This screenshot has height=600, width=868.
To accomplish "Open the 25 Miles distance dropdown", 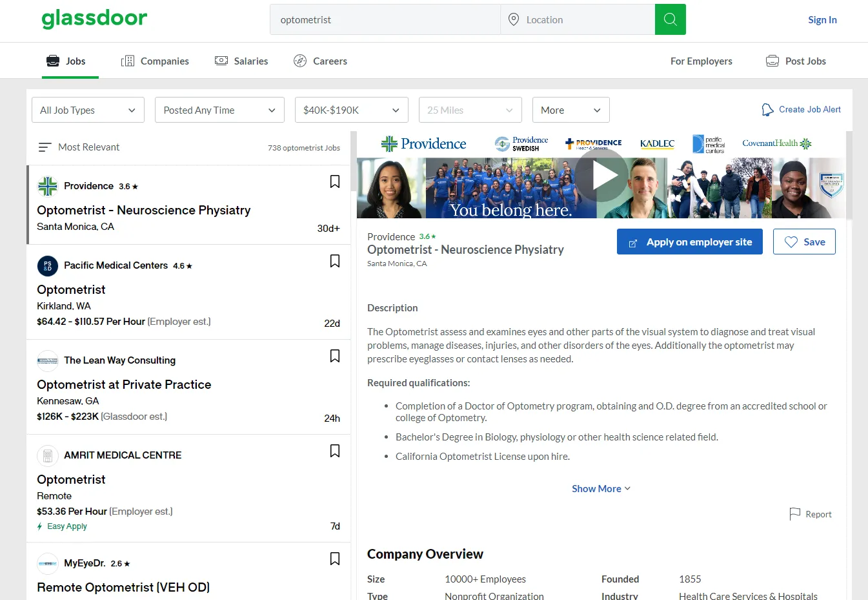I will coord(470,110).
